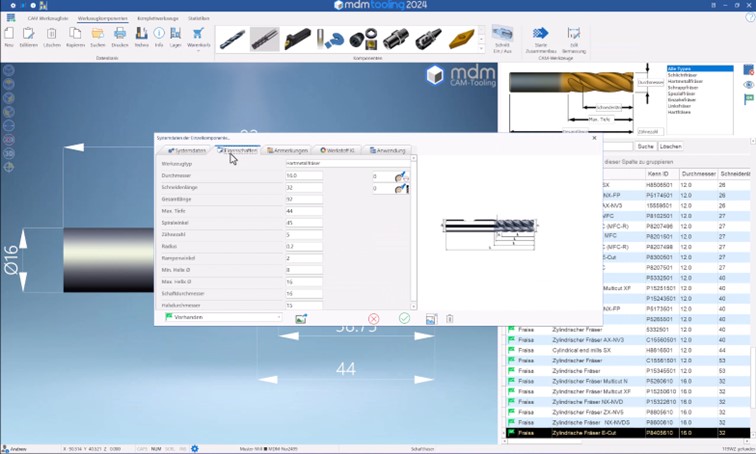Click the Suche button
The height and width of the screenshot is (454, 756).
(645, 146)
